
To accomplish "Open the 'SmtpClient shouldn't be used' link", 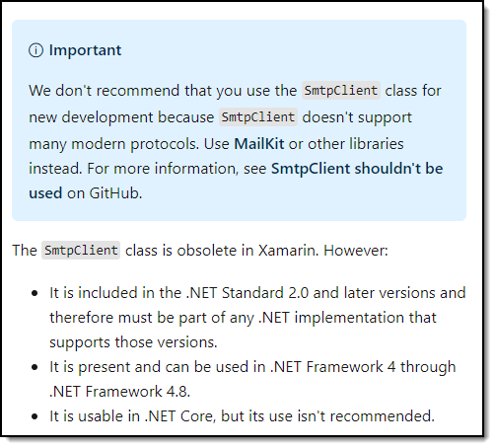I will tap(357, 169).
